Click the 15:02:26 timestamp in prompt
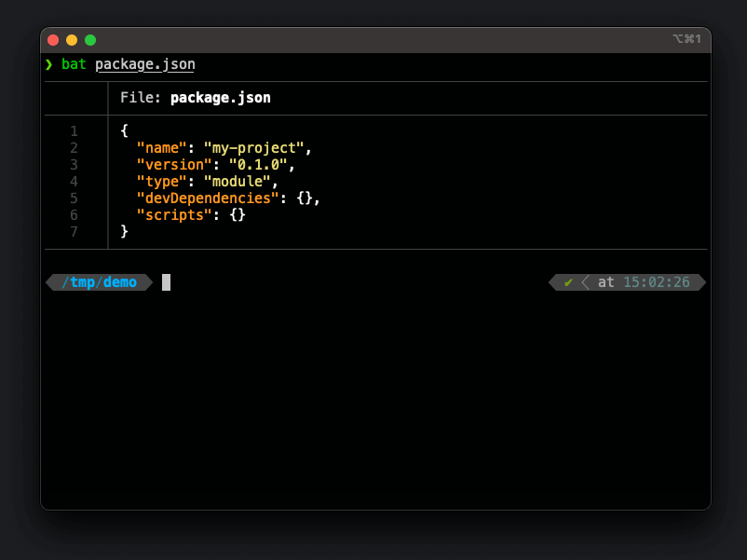 point(656,282)
